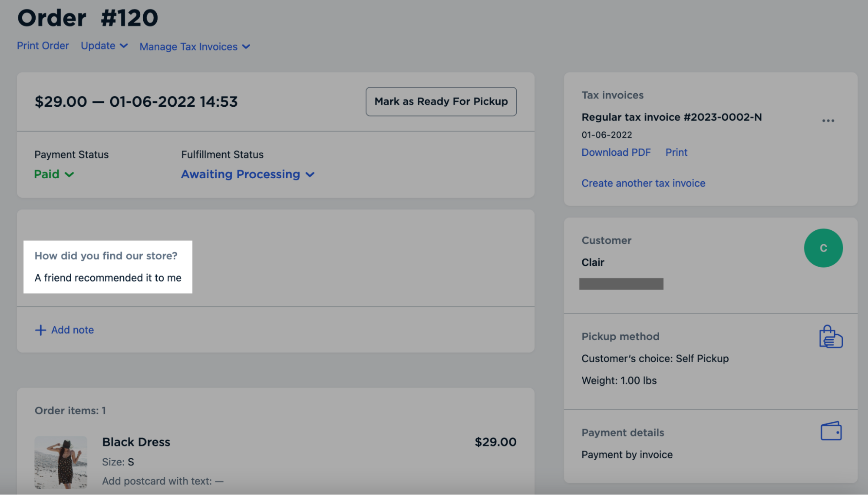Image resolution: width=868 pixels, height=495 pixels.
Task: Expand the Update dropdown
Action: [103, 46]
